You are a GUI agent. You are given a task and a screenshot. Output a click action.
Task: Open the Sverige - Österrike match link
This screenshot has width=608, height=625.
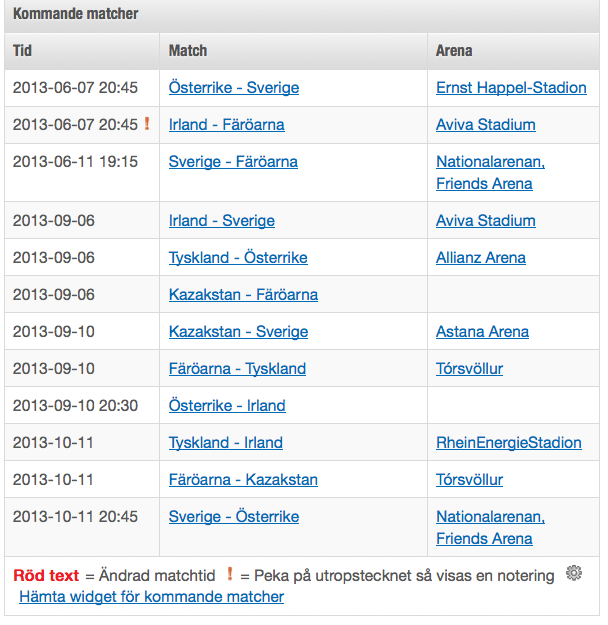(234, 517)
